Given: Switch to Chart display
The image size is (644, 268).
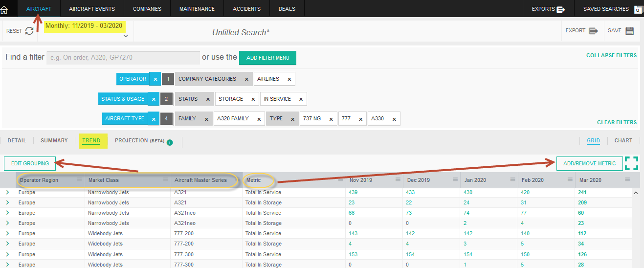Looking at the screenshot, I should (623, 140).
